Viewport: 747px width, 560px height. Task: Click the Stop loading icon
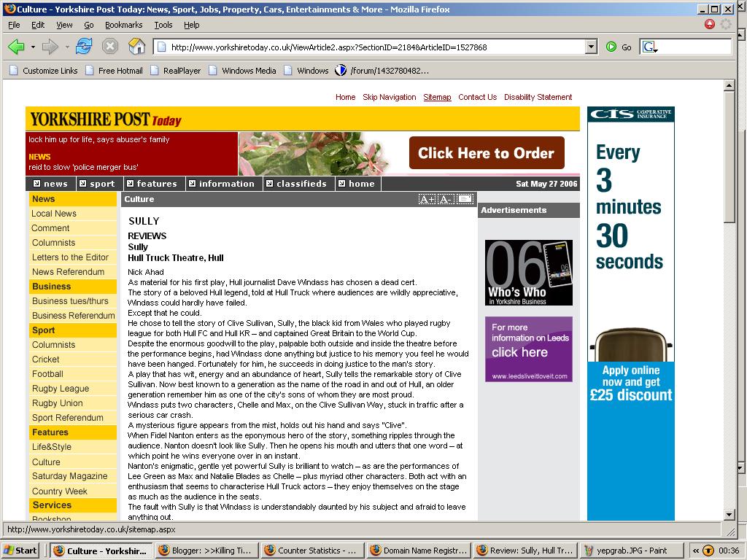click(110, 47)
